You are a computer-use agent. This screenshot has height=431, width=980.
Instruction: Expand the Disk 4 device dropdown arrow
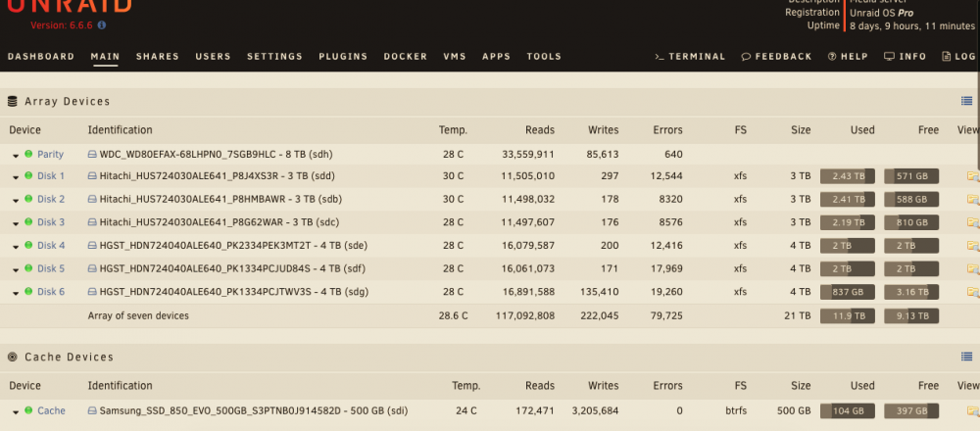tap(16, 247)
